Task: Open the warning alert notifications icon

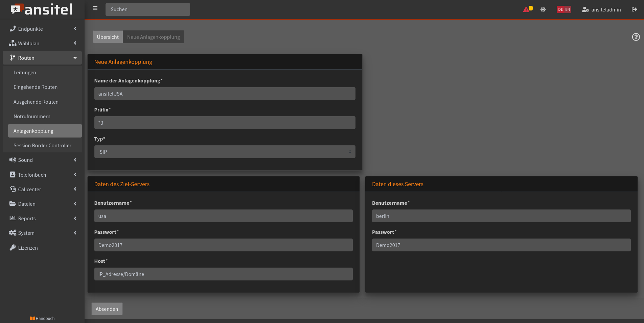Action: tap(527, 9)
